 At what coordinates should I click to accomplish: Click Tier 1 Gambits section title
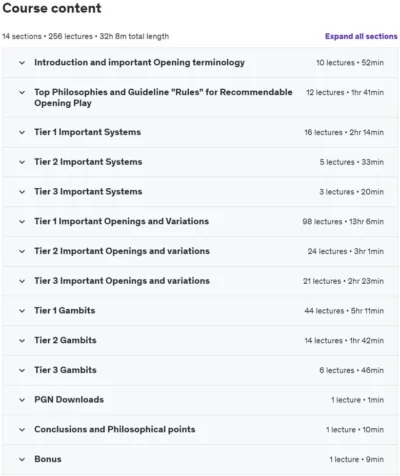(65, 310)
